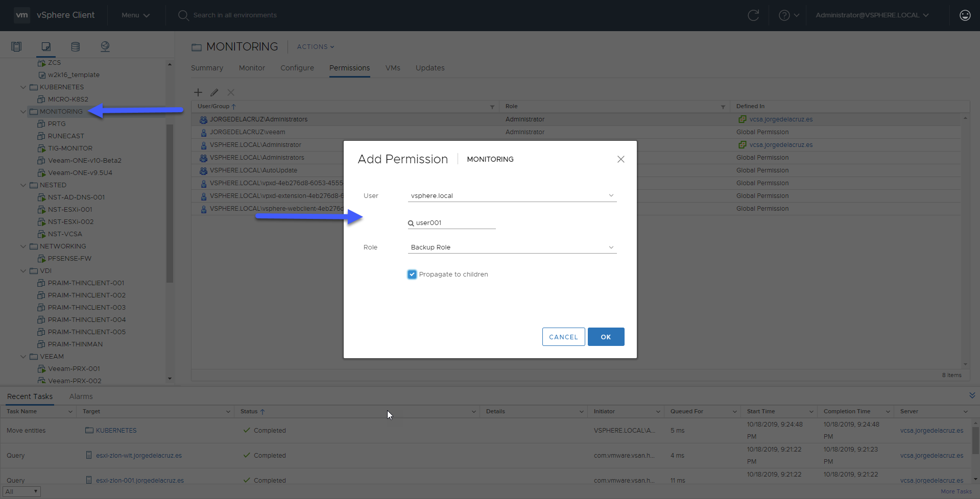980x499 pixels.
Task: Select MICRO-K8S2 VM in the tree
Action: coord(68,99)
